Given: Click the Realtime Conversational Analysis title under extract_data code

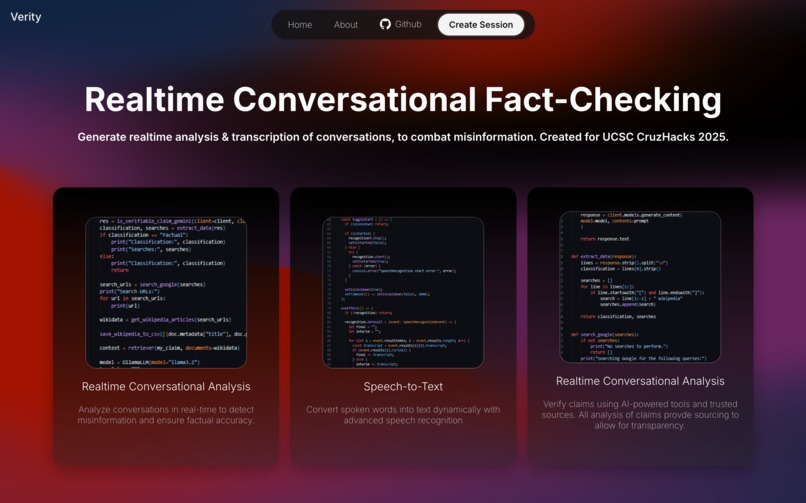Looking at the screenshot, I should point(640,381).
